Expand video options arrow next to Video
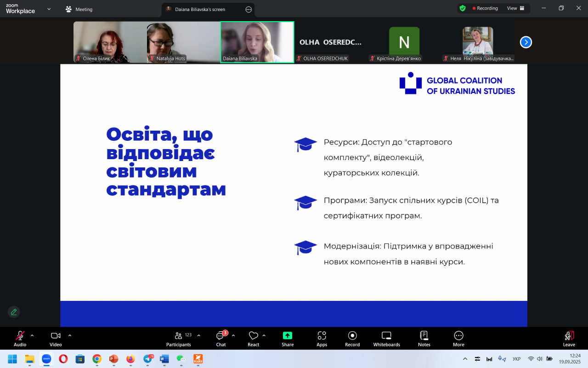 [70, 335]
